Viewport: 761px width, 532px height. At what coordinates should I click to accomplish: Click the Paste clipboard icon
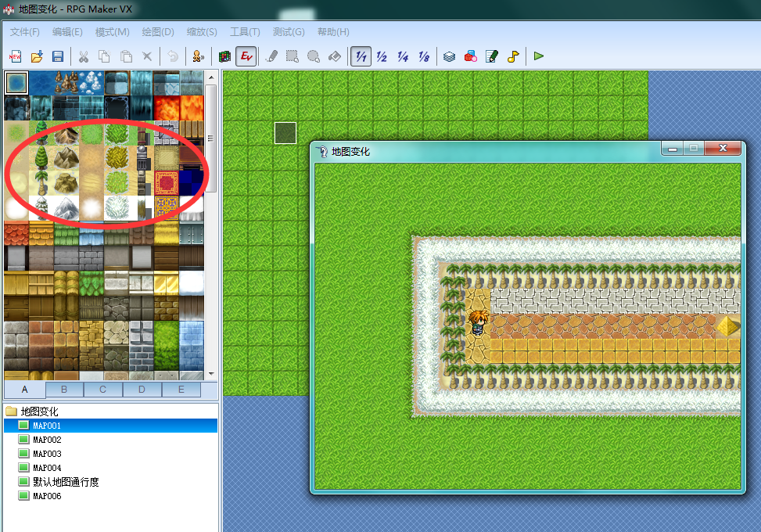tap(126, 56)
